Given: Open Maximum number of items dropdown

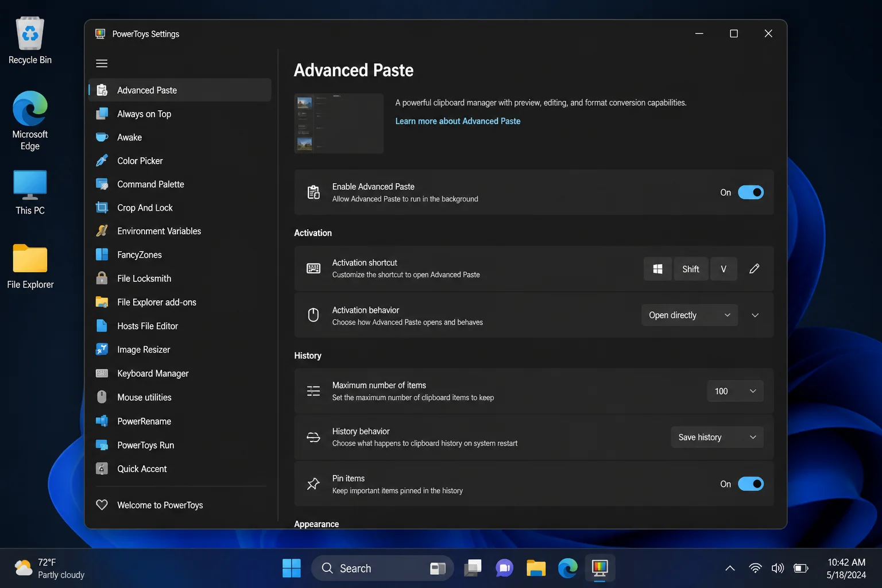Looking at the screenshot, I should click(735, 391).
